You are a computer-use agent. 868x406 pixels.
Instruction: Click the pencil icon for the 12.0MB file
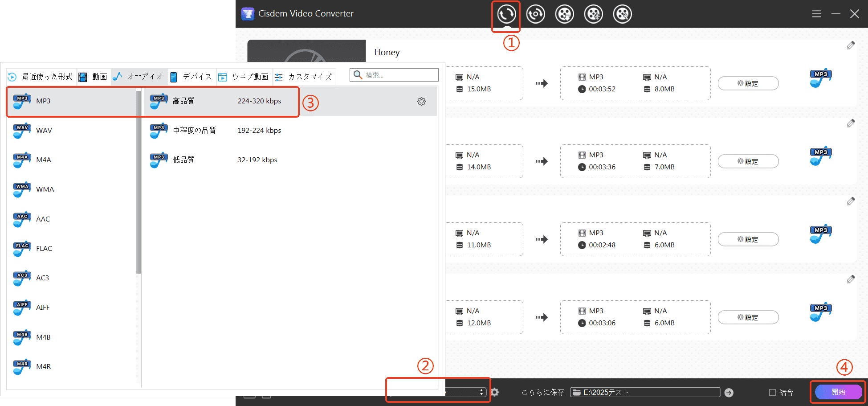coord(851,279)
